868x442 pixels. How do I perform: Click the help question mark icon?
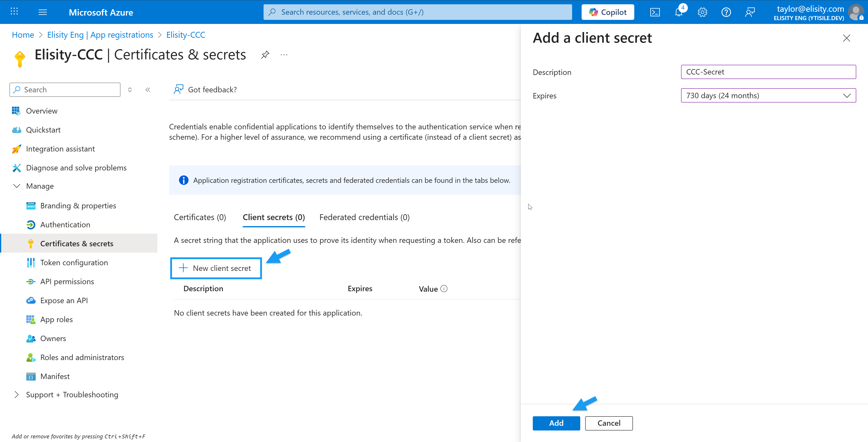tap(726, 12)
